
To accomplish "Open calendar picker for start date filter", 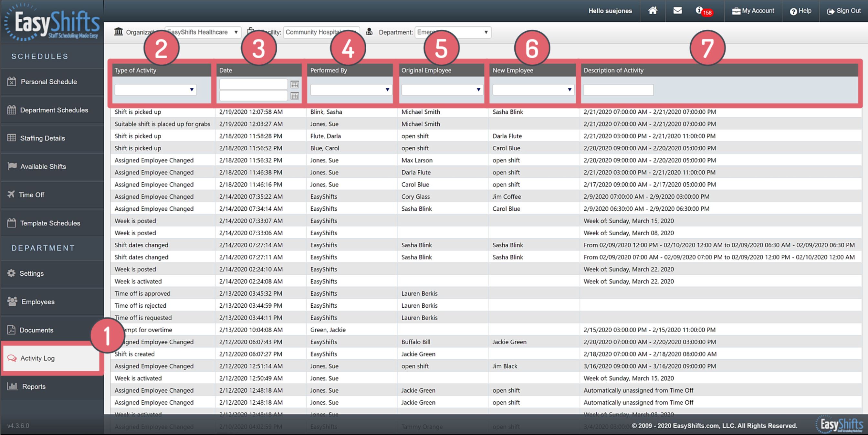I will click(x=295, y=84).
